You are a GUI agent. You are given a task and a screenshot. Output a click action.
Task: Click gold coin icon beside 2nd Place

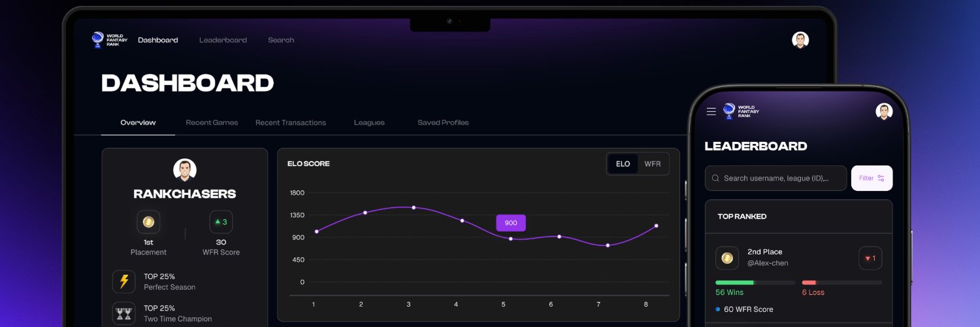(x=727, y=258)
